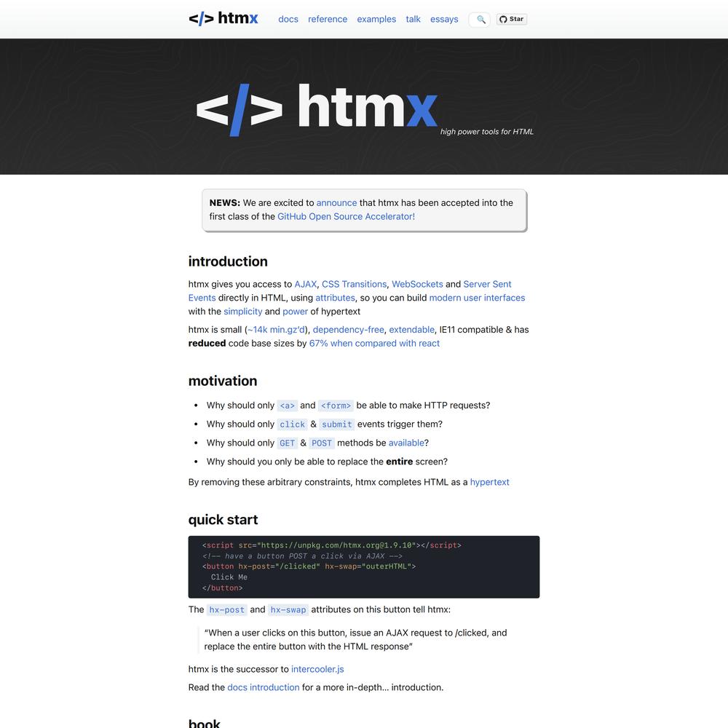Follow modern user interfaces link
728x728 pixels.
(x=477, y=298)
